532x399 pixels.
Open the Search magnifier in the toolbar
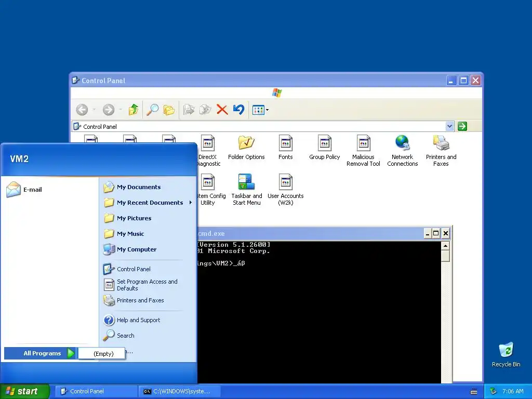pyautogui.click(x=152, y=110)
